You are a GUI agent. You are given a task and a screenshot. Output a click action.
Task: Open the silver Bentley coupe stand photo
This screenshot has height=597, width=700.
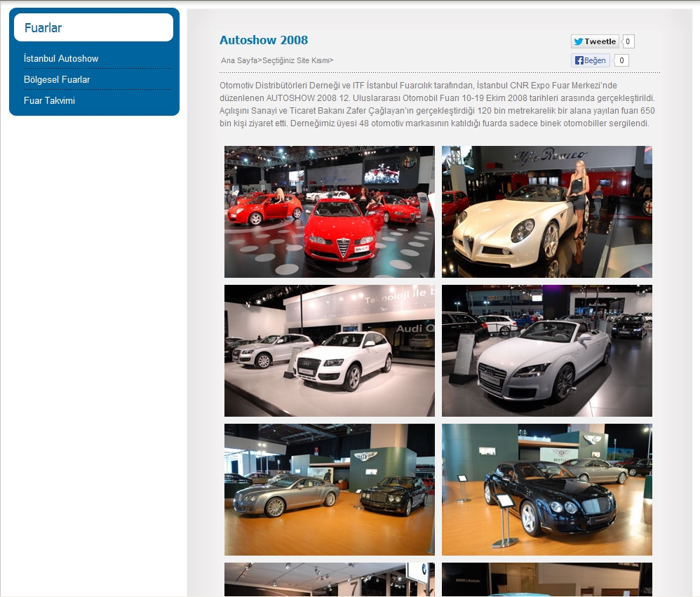point(330,490)
